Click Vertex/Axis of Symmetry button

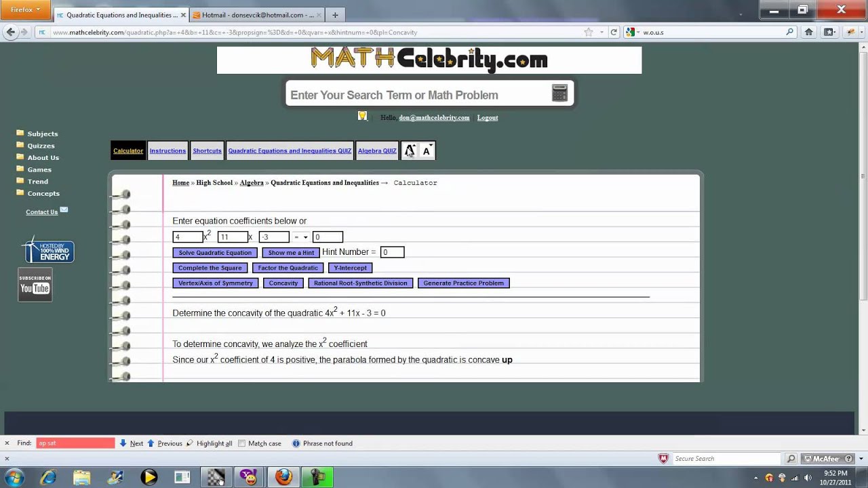click(216, 283)
